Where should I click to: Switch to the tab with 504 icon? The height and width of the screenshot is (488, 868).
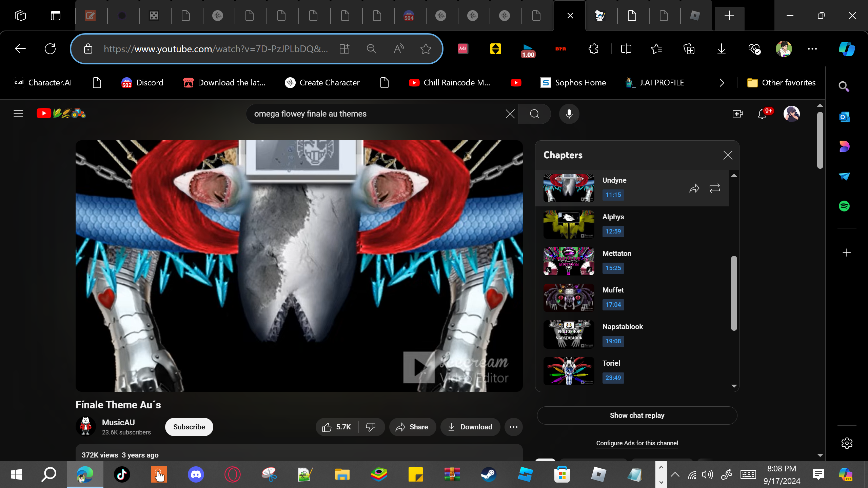(x=409, y=16)
